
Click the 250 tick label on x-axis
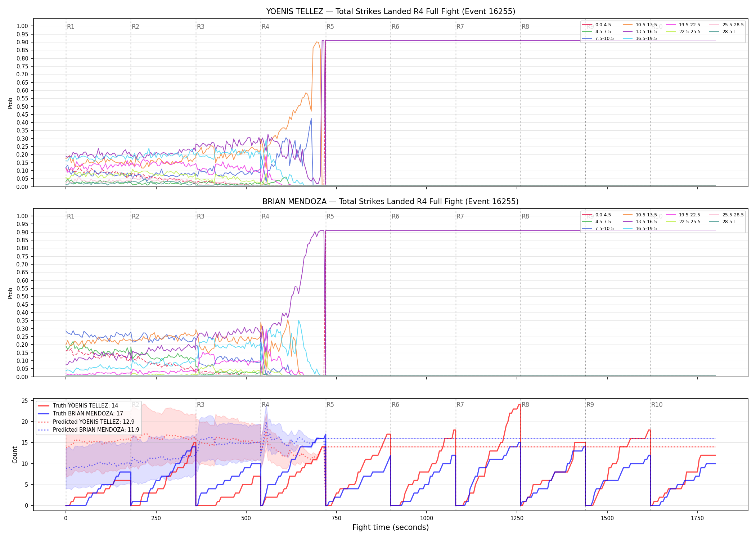pos(156,518)
